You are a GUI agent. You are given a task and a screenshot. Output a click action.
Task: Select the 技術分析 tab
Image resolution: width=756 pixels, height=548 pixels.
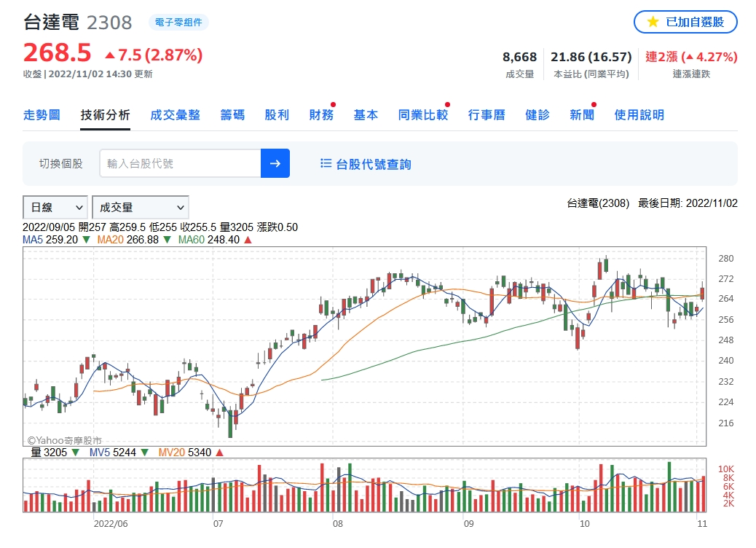point(105,115)
